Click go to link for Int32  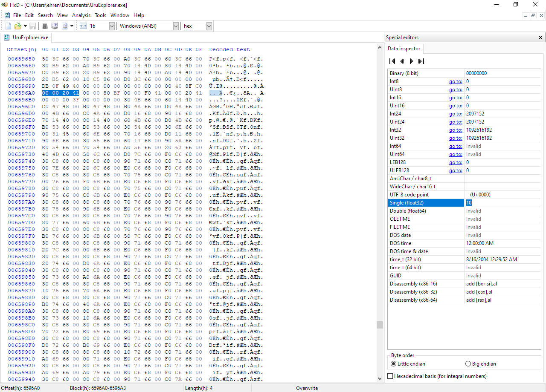[456, 130]
